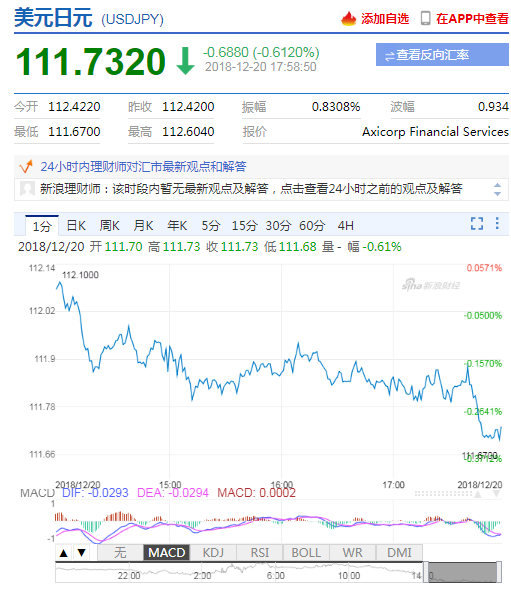Switch to the 日K tab
The width and height of the screenshot is (511, 591).
[76, 226]
